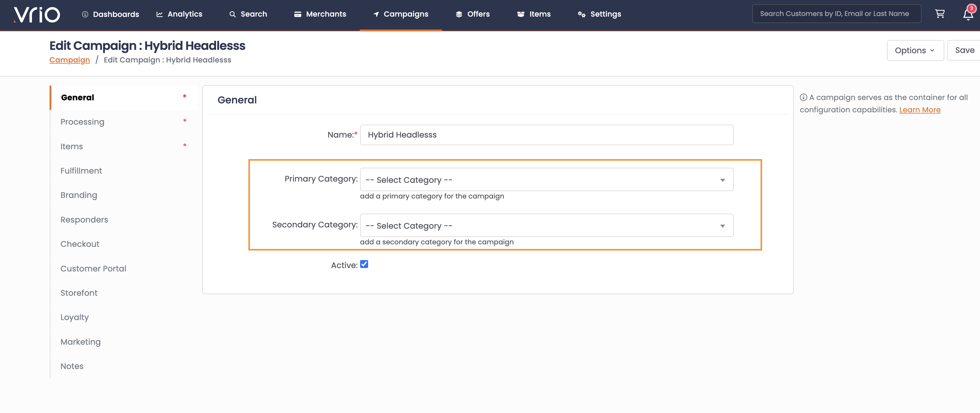Click the campaign Name input field
980x413 pixels.
(547, 134)
